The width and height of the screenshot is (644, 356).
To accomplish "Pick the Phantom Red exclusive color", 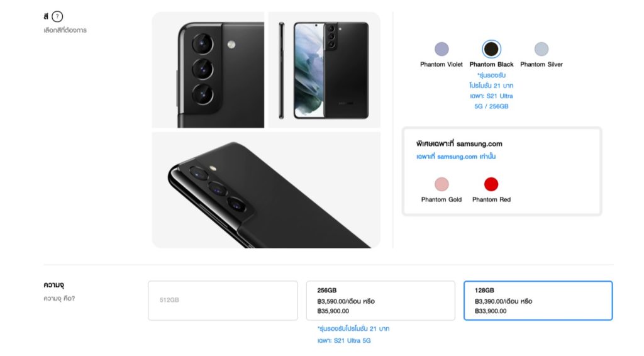I will point(491,184).
